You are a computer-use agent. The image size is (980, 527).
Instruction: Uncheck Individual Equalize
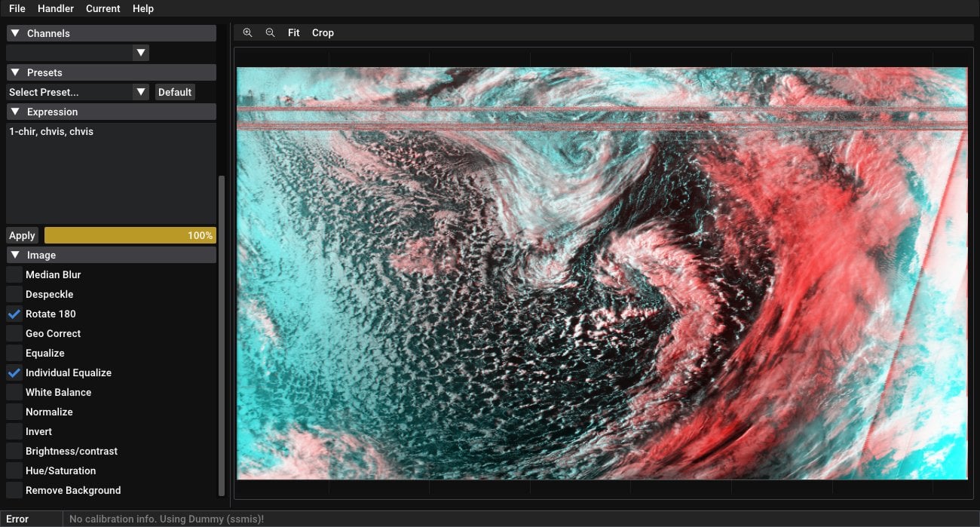[x=14, y=372]
